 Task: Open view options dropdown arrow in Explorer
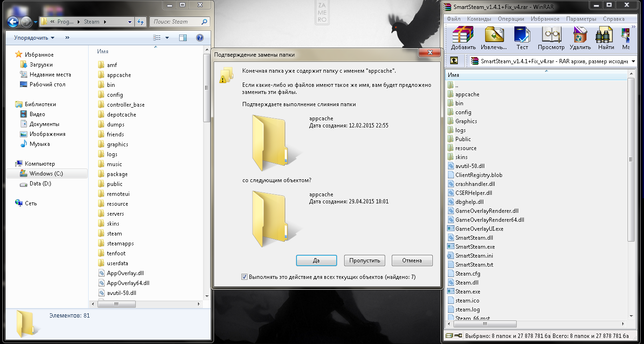click(x=167, y=38)
